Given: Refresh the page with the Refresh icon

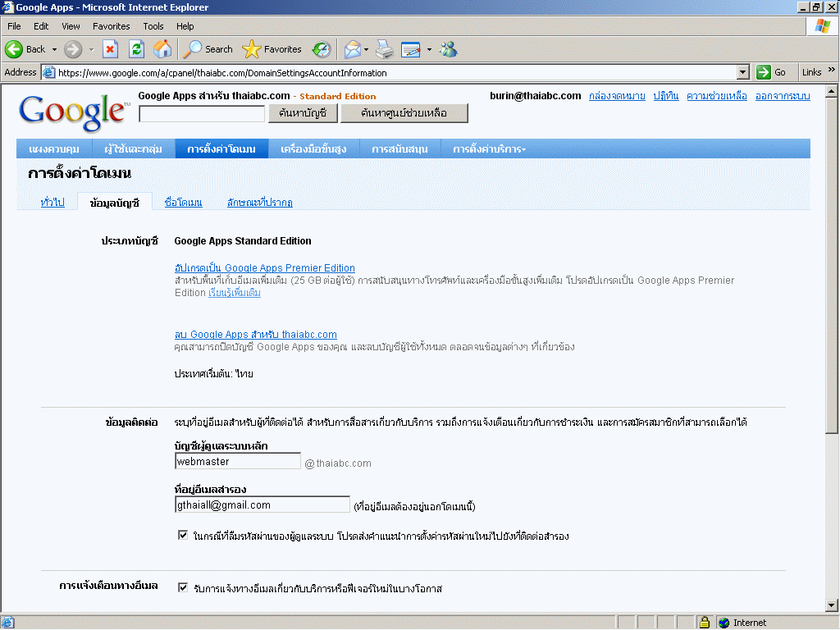Looking at the screenshot, I should coord(136,49).
